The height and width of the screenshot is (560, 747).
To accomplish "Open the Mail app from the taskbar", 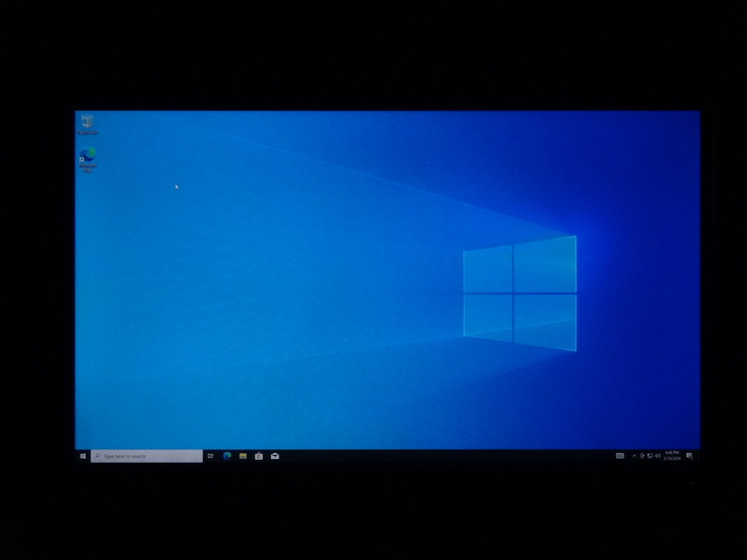I will coord(275,456).
